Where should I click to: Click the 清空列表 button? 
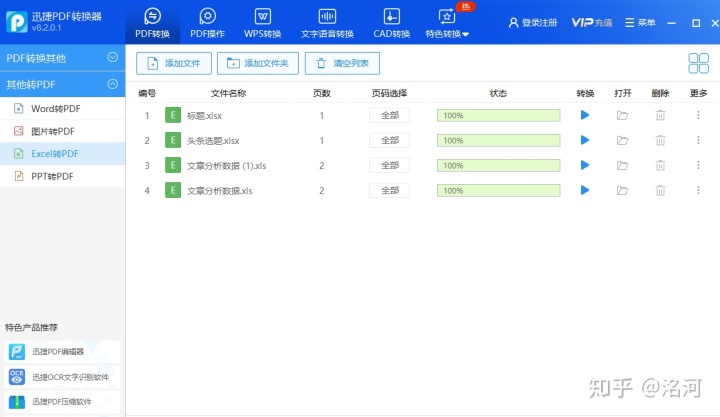pyautogui.click(x=342, y=63)
